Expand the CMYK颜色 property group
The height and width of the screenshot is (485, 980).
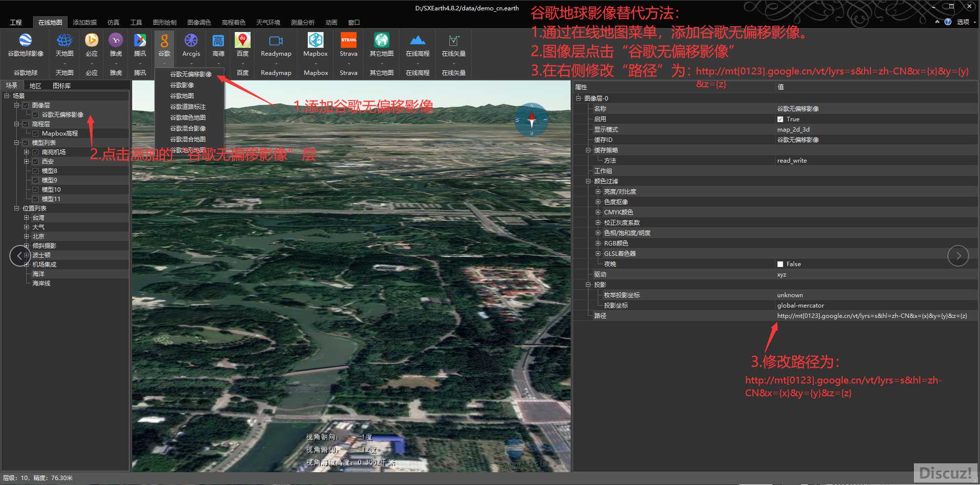click(x=598, y=212)
